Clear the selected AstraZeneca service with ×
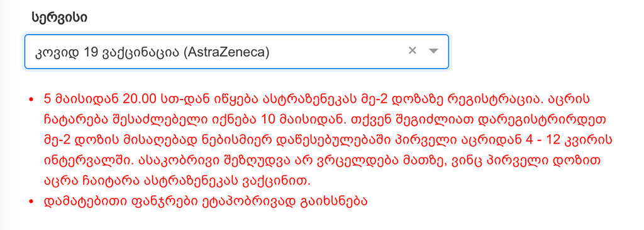Viewport: 644px width, 230px height. coord(413,50)
